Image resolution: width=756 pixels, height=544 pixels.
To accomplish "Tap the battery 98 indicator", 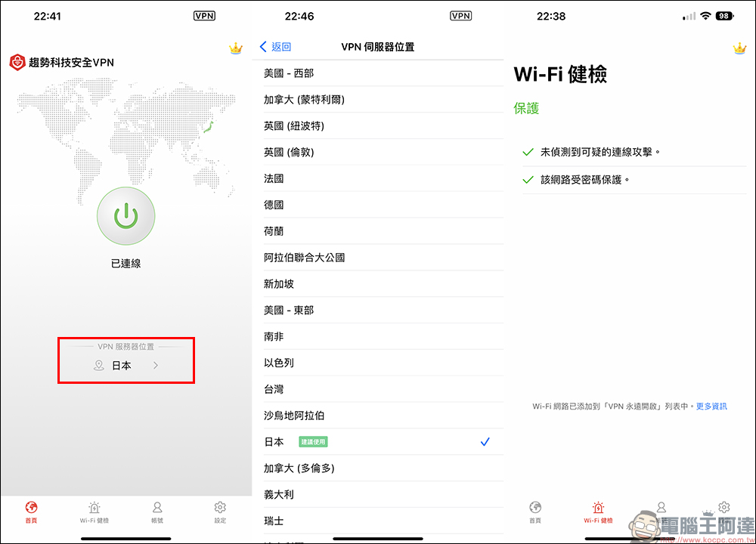I will [x=725, y=16].
